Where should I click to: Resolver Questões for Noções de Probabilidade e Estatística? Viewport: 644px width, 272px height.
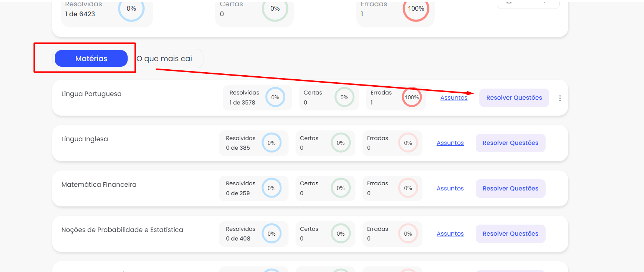(x=510, y=234)
